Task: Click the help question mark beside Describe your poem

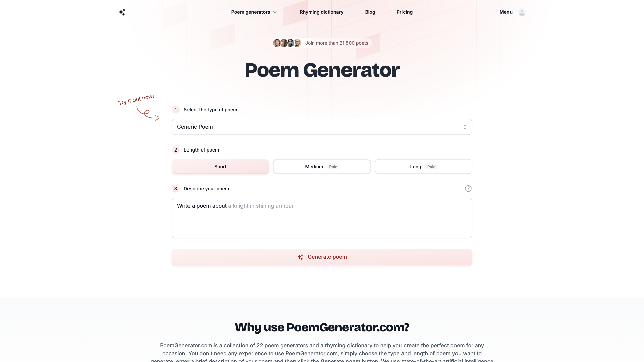Action: tap(468, 188)
